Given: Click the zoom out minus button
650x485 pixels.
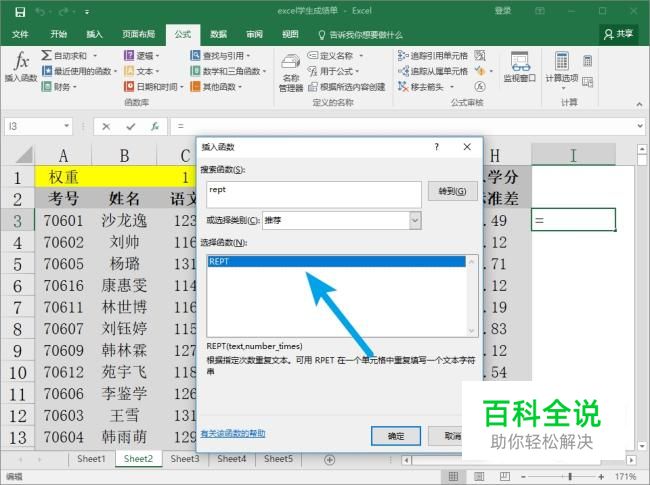Looking at the screenshot, I should (523, 477).
